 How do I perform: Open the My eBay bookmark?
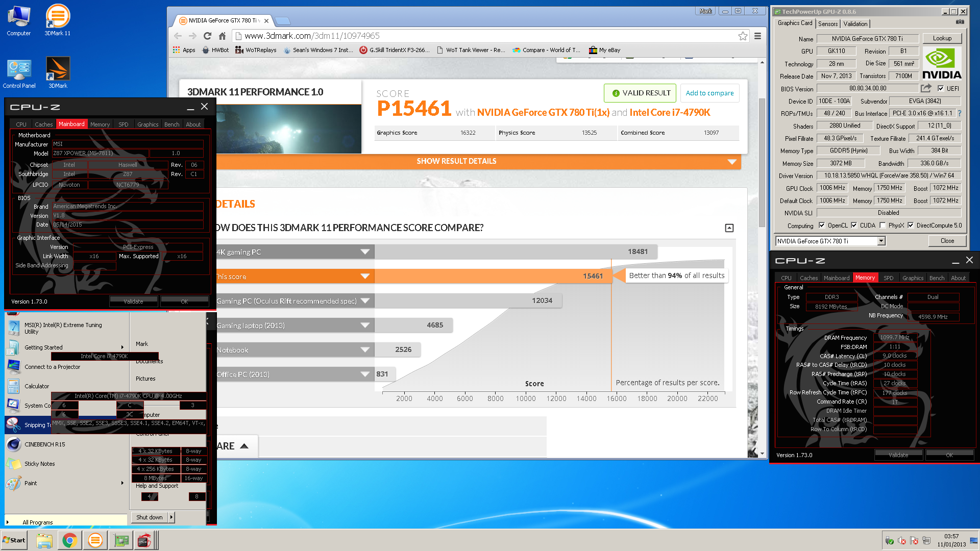pos(605,50)
